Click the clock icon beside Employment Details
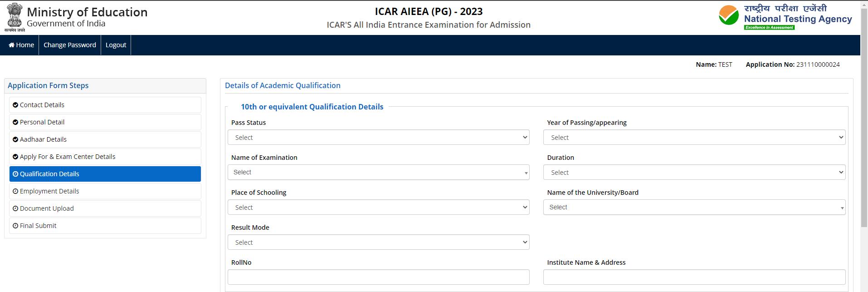868x292 pixels. pyautogui.click(x=15, y=191)
